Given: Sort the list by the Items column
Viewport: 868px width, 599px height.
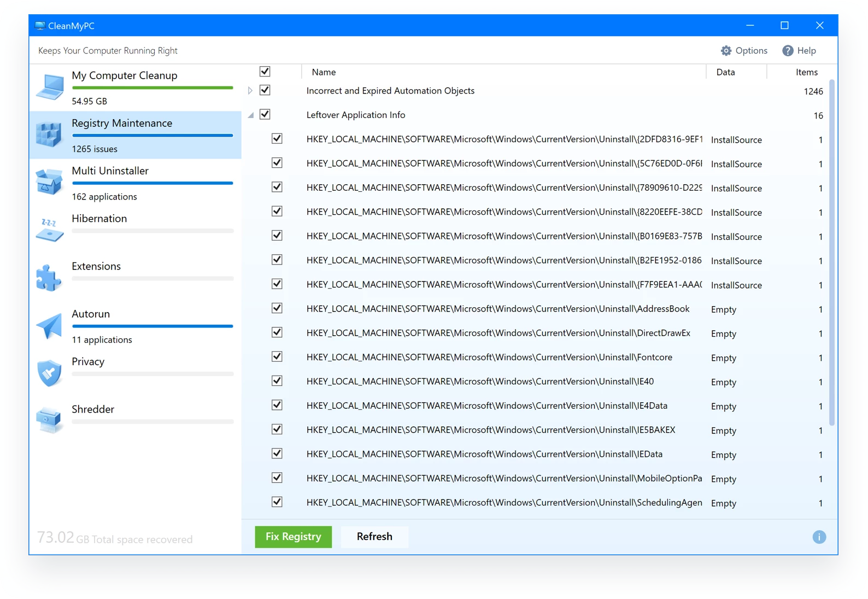Looking at the screenshot, I should tap(806, 72).
